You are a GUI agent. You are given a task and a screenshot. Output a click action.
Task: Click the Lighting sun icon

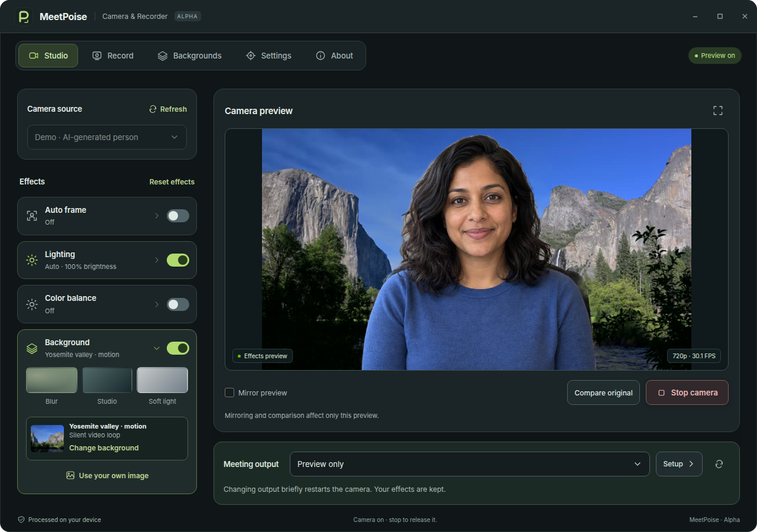[x=32, y=260]
